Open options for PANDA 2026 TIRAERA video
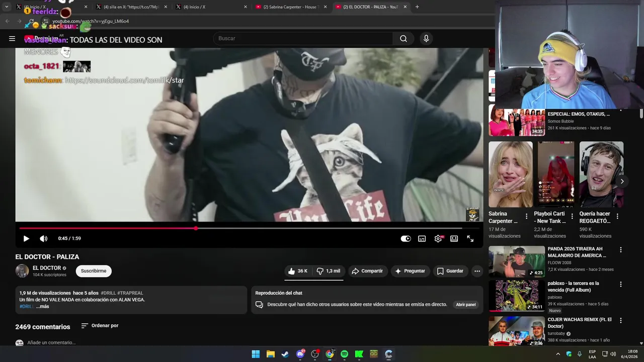The height and width of the screenshot is (362, 644). [620, 250]
